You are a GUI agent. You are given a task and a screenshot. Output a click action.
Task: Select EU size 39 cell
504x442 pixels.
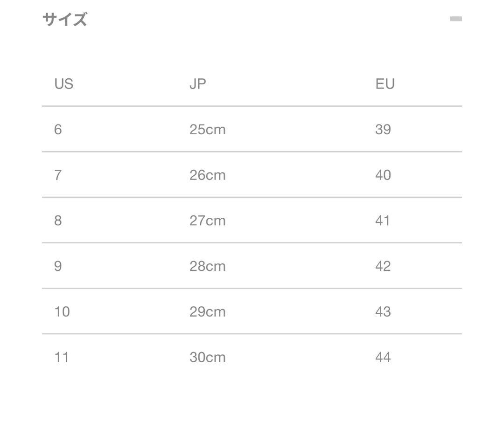pos(383,129)
